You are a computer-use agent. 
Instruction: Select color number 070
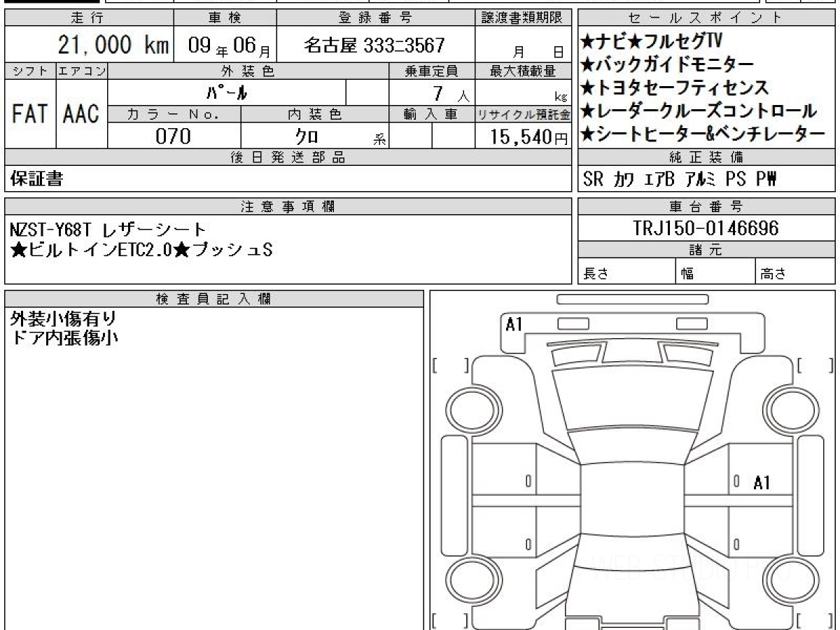[172, 136]
